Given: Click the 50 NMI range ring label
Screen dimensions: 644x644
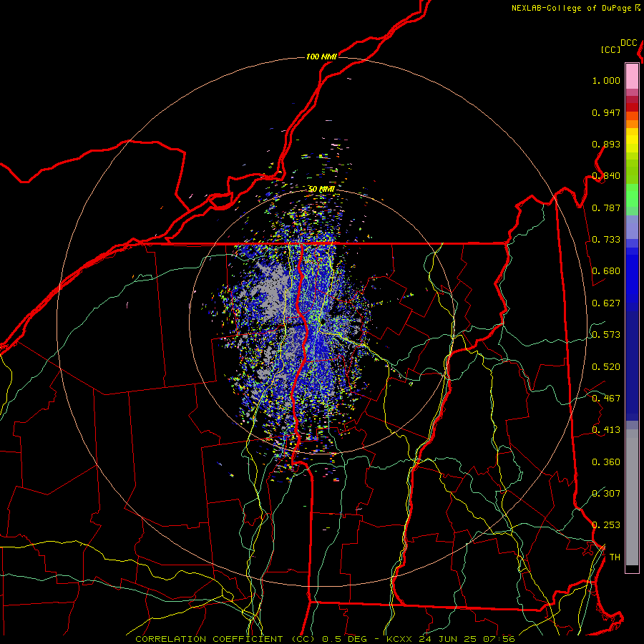Looking at the screenshot, I should [321, 190].
